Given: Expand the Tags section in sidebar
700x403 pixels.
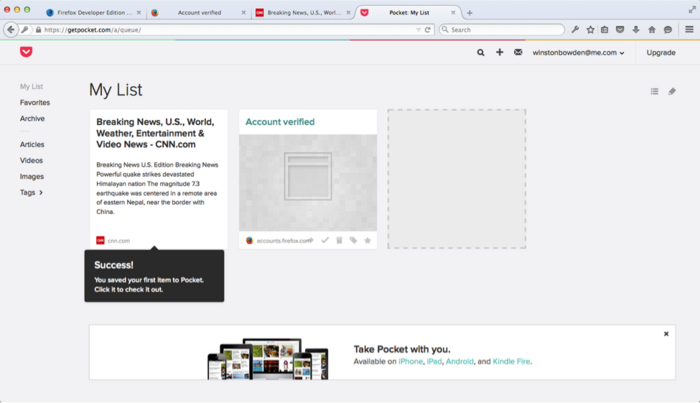Looking at the screenshot, I should point(33,192).
